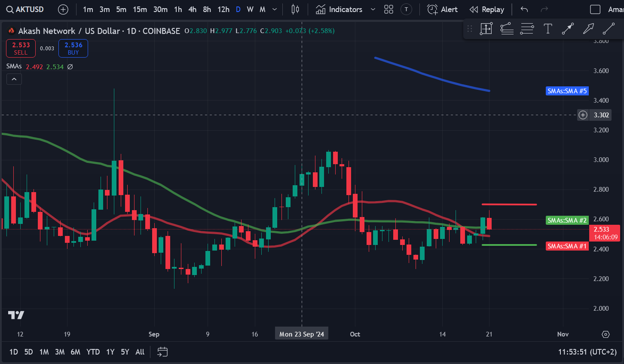Set date range to 3M
This screenshot has width=624, height=364.
click(60, 352)
